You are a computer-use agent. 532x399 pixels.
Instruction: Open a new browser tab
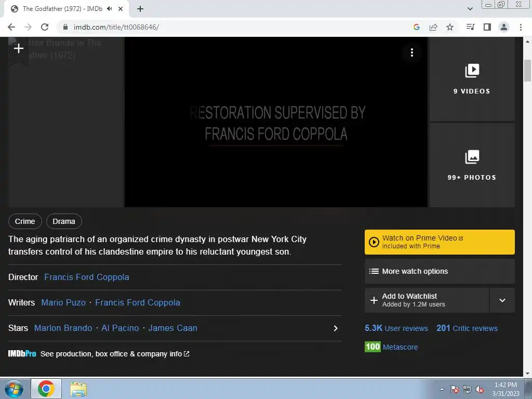[x=140, y=9]
